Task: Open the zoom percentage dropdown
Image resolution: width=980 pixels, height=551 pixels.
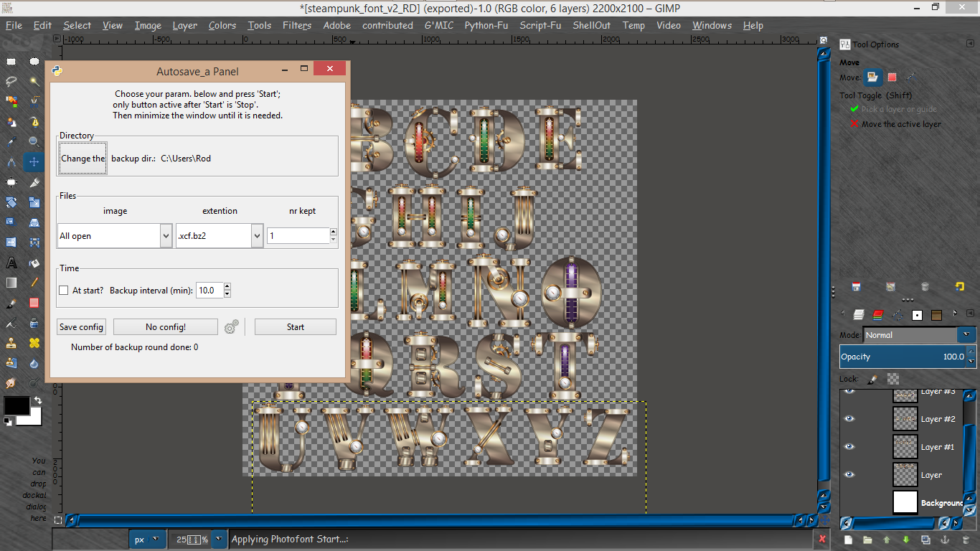Action: 219,540
